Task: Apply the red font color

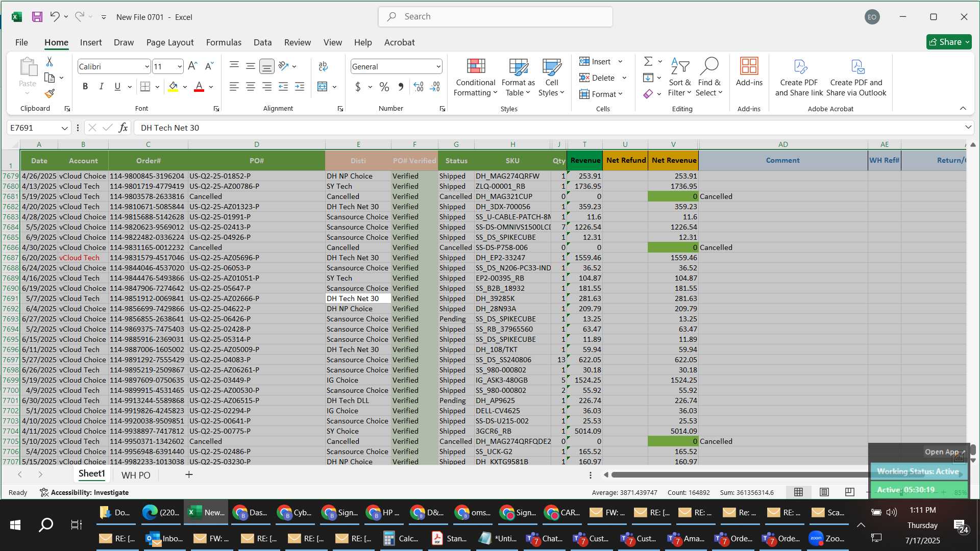Action: pyautogui.click(x=199, y=87)
